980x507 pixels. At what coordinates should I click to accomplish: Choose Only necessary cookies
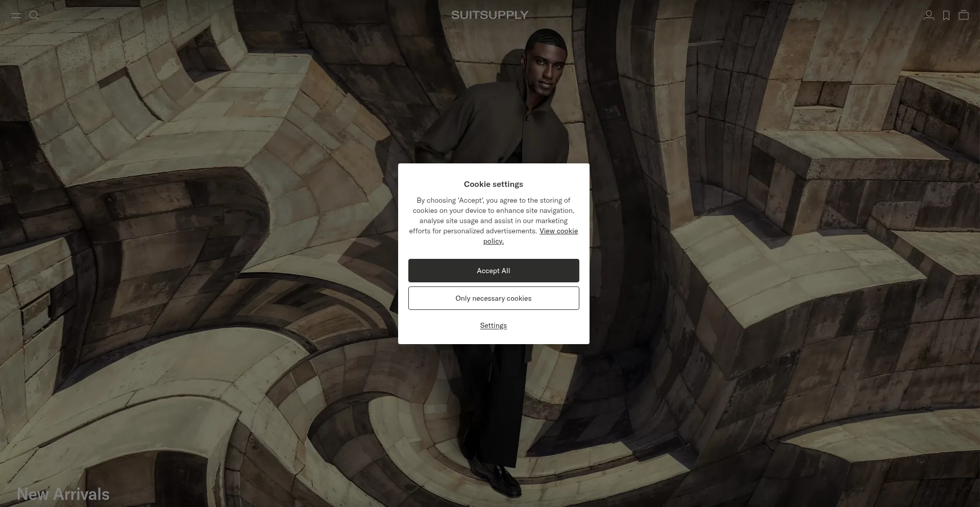(493, 298)
